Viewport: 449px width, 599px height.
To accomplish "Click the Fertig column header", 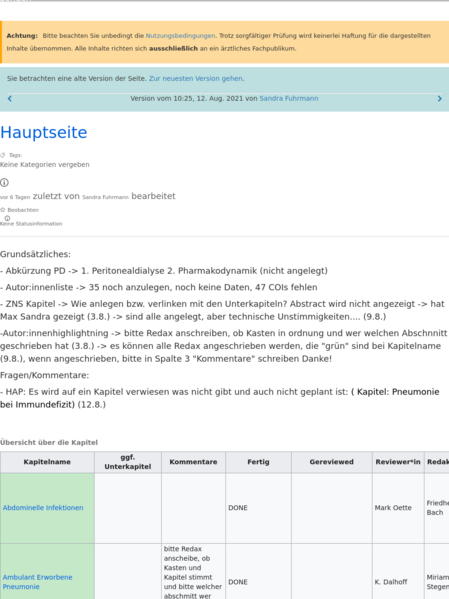I will tap(258, 462).
